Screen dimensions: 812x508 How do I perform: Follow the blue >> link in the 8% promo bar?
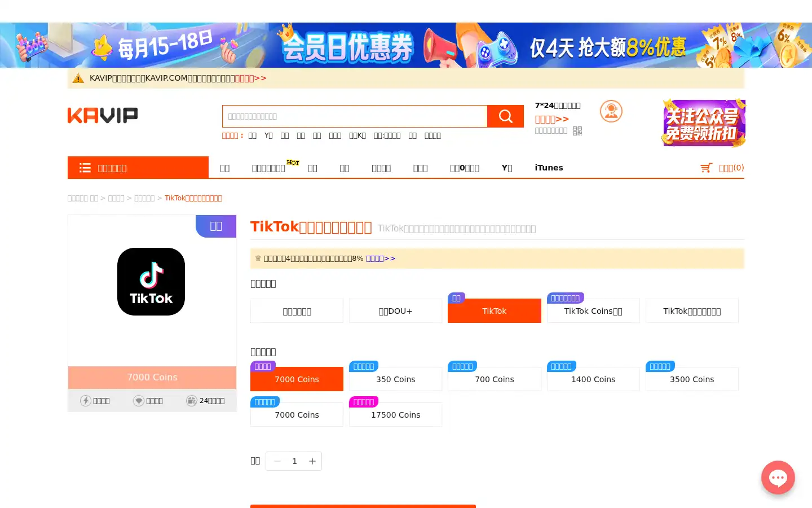(x=381, y=259)
